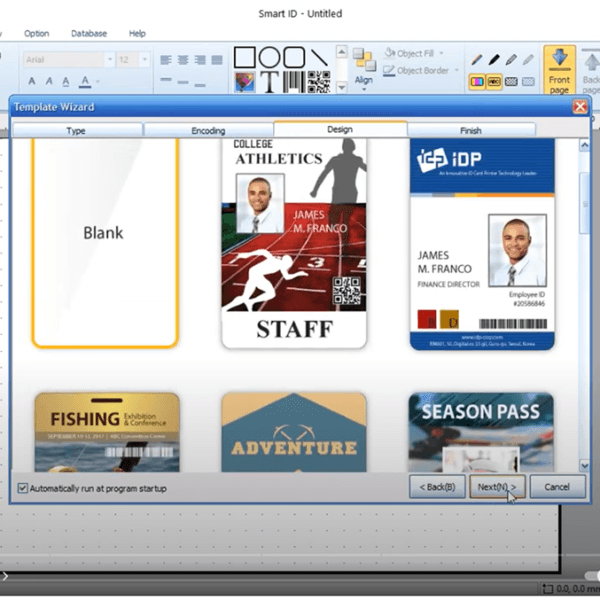This screenshot has width=600, height=600.
Task: Open the Database menu
Action: (x=89, y=33)
